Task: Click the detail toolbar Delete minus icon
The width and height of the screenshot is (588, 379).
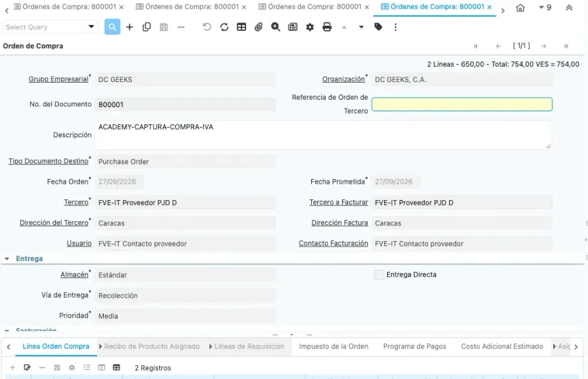Action: pos(42,367)
